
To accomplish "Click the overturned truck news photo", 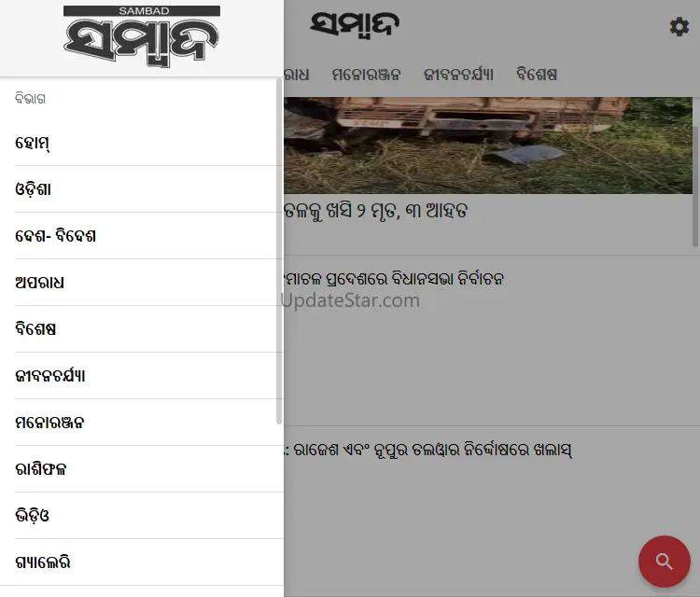I will tap(488, 146).
